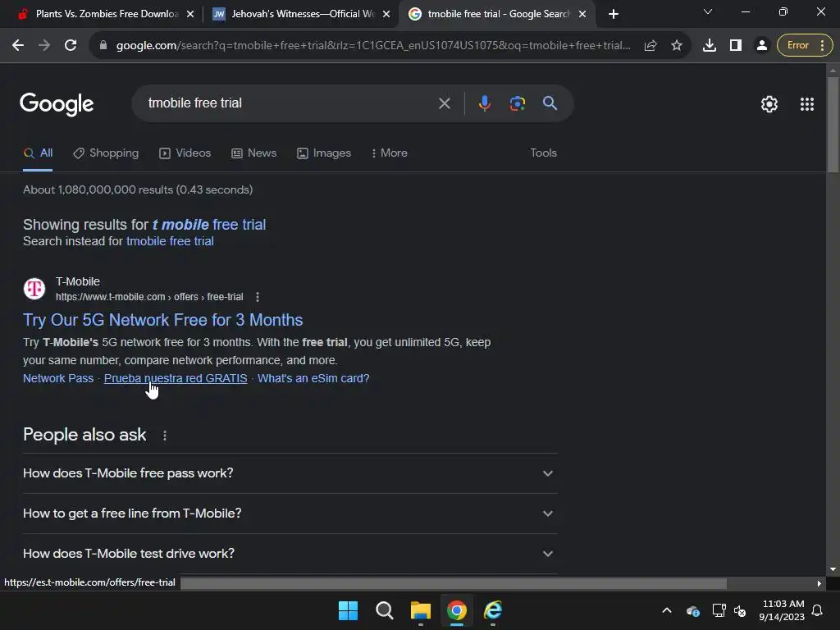This screenshot has height=630, width=840.
Task: Open the Chrome profile icon
Action: (762, 46)
